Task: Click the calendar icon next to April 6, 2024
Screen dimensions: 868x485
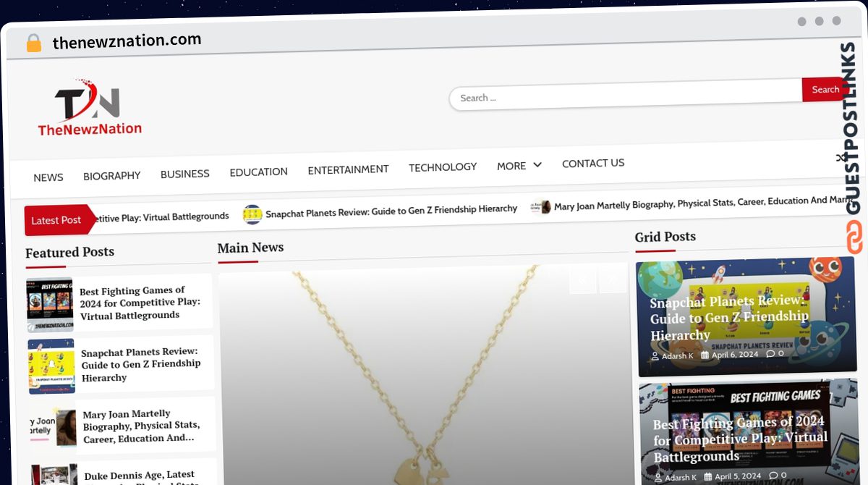Action: [705, 355]
